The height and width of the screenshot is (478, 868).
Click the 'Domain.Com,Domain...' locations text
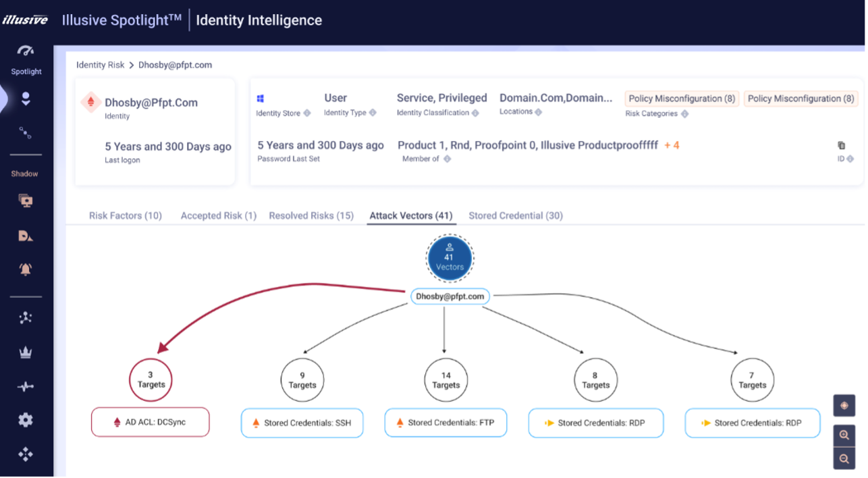[556, 98]
